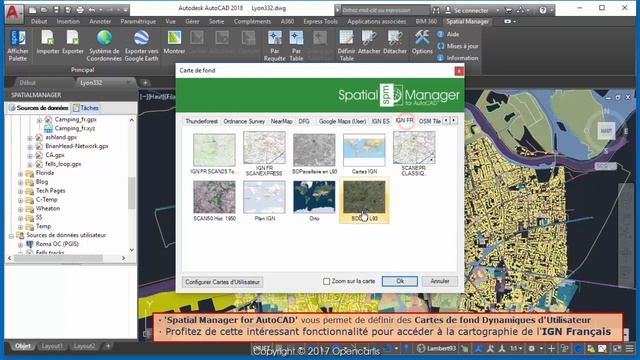Select the IGN ES tab
Viewport: 640px width, 360px height.
pos(380,121)
